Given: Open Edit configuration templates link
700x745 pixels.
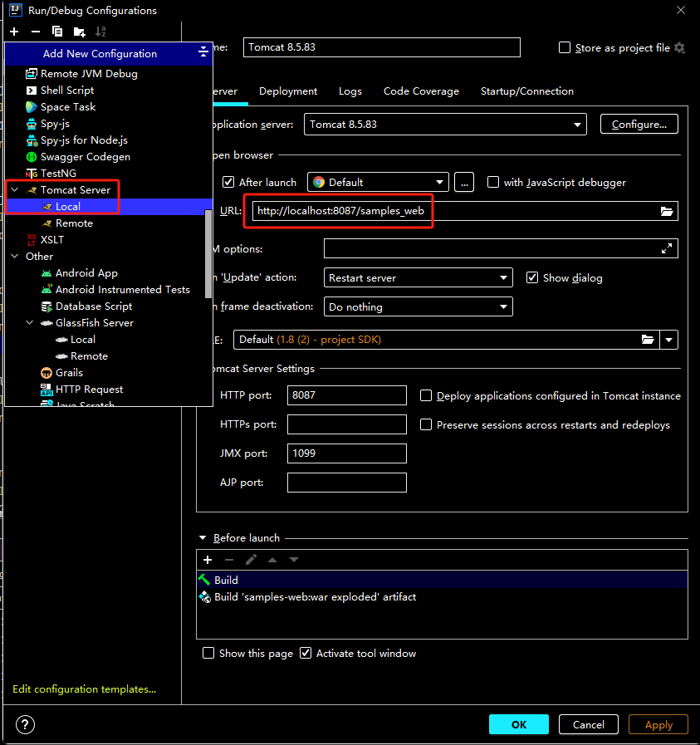Looking at the screenshot, I should [x=84, y=689].
